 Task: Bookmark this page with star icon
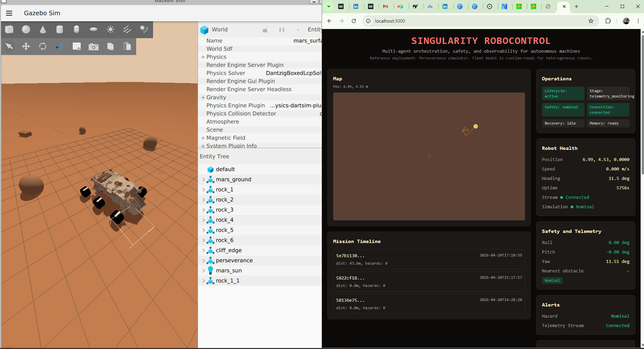pos(591,21)
